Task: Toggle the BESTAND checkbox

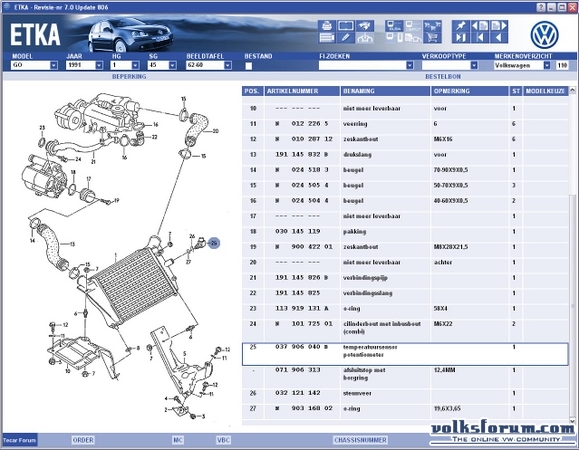Action: click(249, 66)
